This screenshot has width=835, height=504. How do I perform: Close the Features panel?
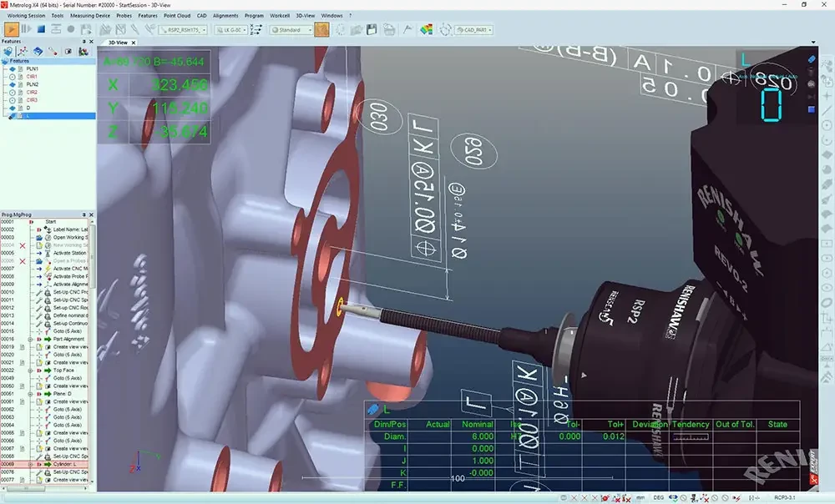(91, 41)
